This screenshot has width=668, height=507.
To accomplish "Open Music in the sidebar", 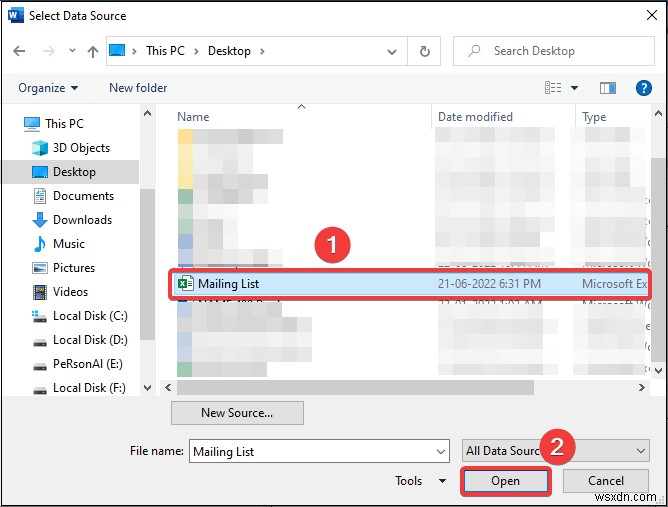I will (69, 244).
